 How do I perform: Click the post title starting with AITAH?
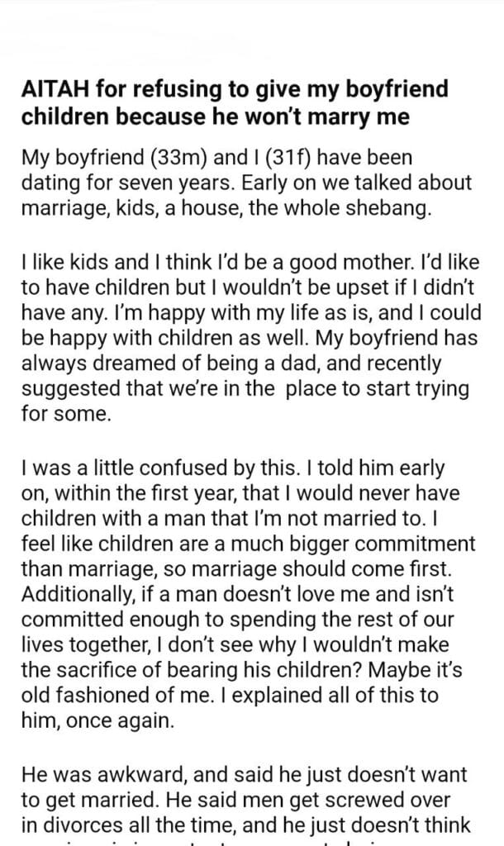(216, 104)
